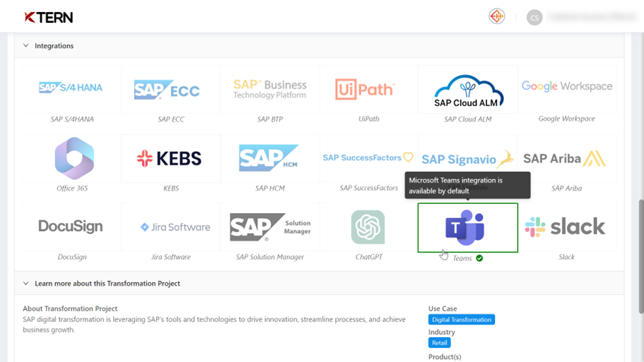Open the SAP Ariba integration tile

point(567,158)
